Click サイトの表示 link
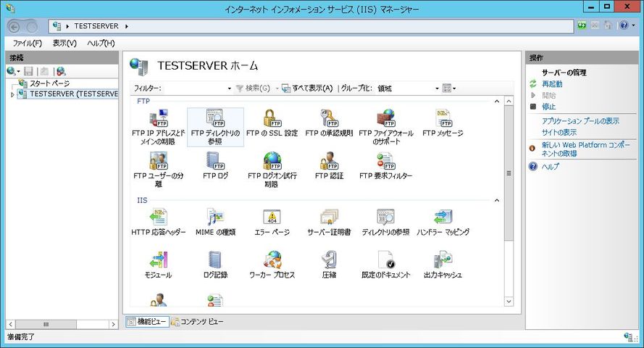This screenshot has width=644, height=348. pyautogui.click(x=559, y=132)
